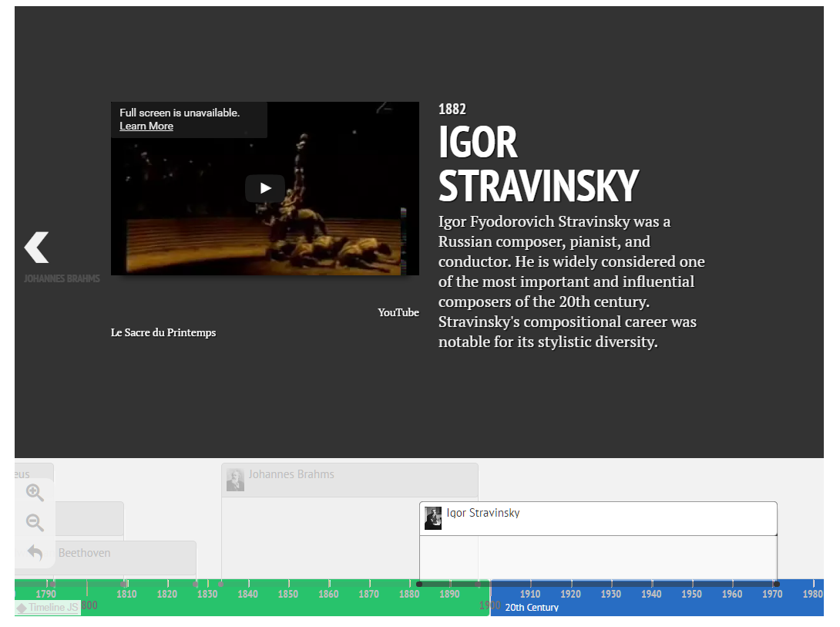The width and height of the screenshot is (840, 627).
Task: Go to previous slide with left chevron
Action: (36, 248)
